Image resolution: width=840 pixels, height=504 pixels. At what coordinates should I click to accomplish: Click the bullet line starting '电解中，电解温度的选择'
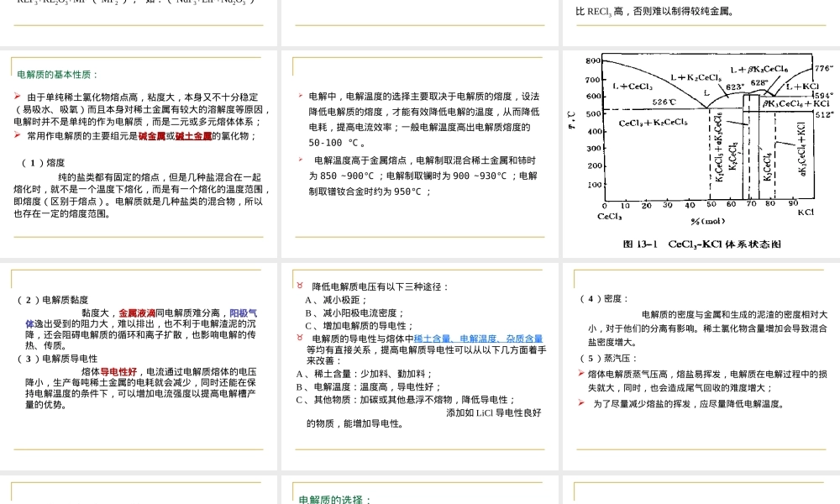(423, 97)
